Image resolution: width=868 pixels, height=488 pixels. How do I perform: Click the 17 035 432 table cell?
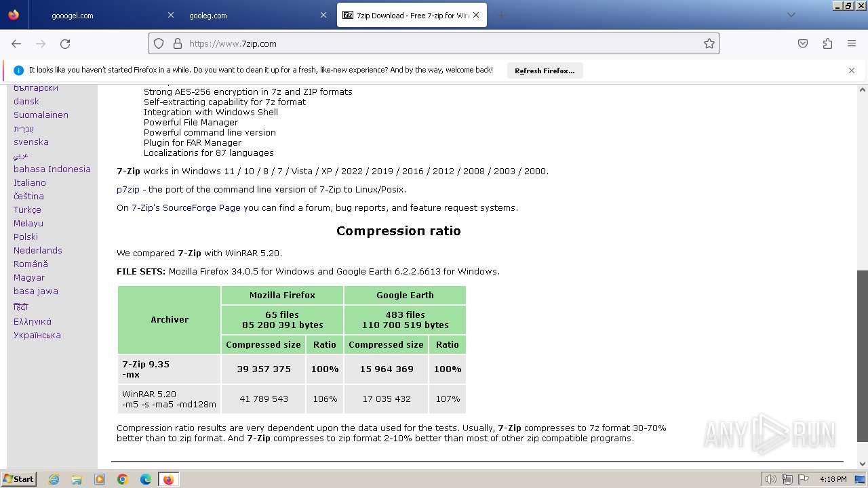[387, 399]
